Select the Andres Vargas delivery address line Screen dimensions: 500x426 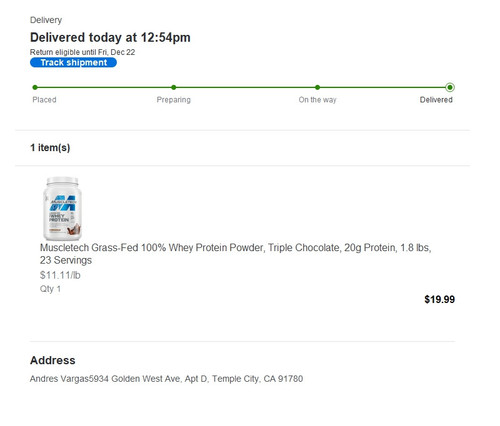[166, 379]
